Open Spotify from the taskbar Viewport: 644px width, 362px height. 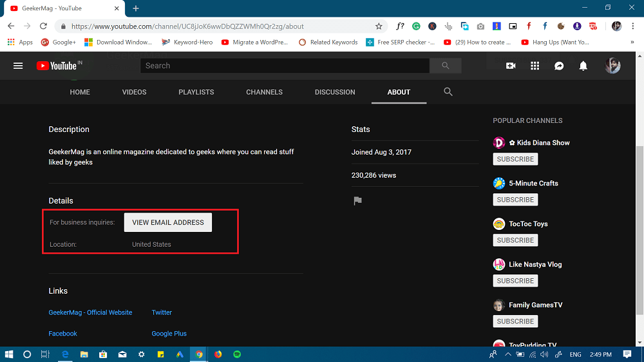(237, 354)
